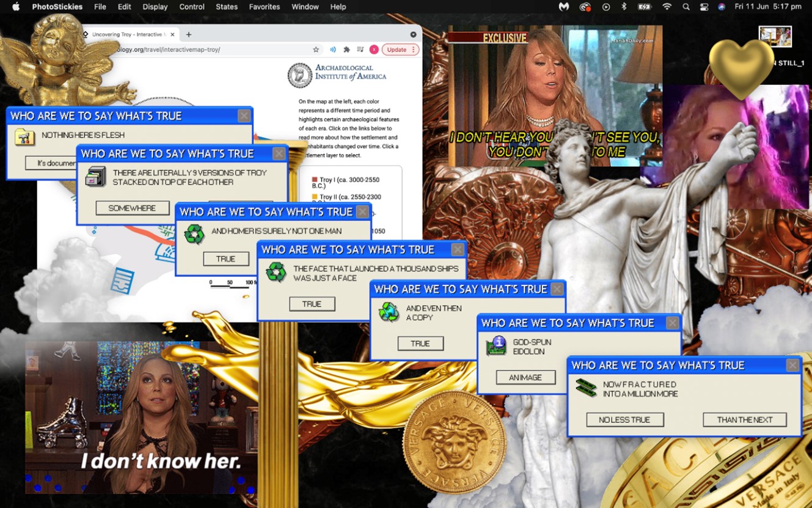Click the Troy I (ca. 3000-2550 B.C.) legend text

[346, 183]
